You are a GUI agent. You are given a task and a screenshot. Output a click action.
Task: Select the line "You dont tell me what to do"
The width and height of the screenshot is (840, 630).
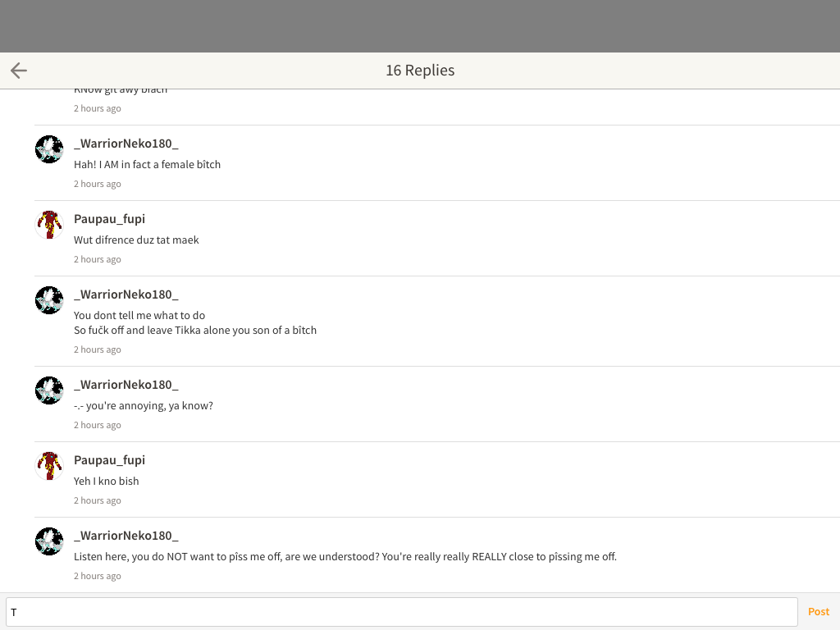pyautogui.click(x=139, y=316)
